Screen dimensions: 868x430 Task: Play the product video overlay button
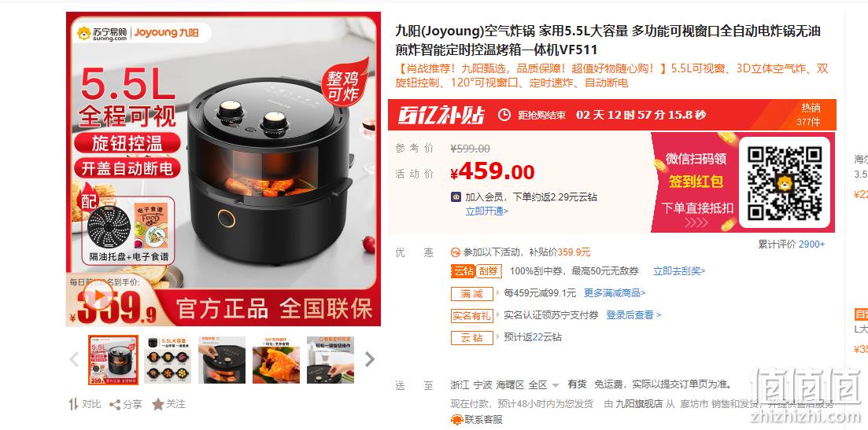(100, 299)
